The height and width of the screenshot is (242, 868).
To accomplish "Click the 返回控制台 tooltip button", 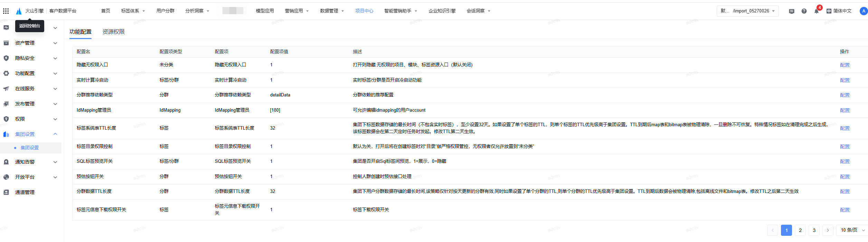I will tap(30, 26).
